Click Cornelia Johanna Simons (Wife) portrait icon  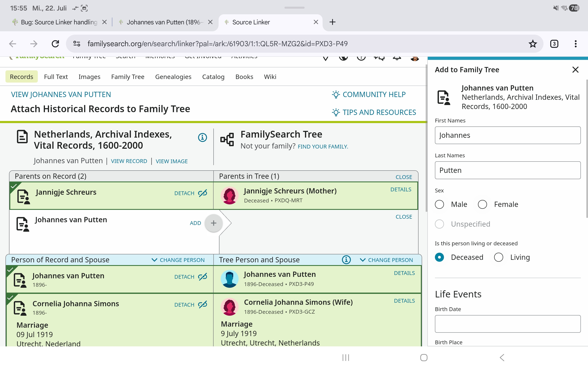229,307
